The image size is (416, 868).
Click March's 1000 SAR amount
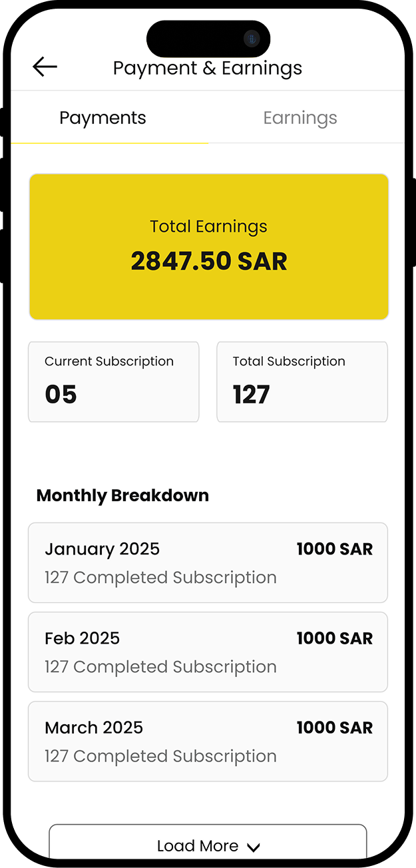335,728
